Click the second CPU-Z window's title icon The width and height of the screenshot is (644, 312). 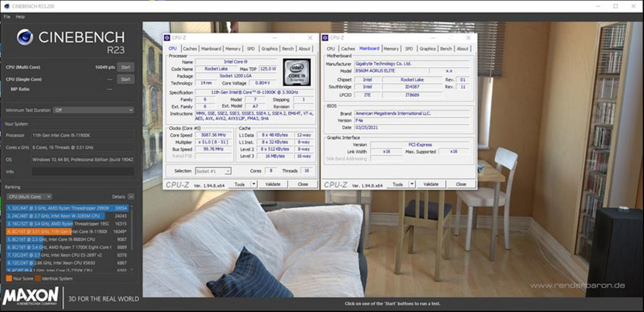coord(324,38)
